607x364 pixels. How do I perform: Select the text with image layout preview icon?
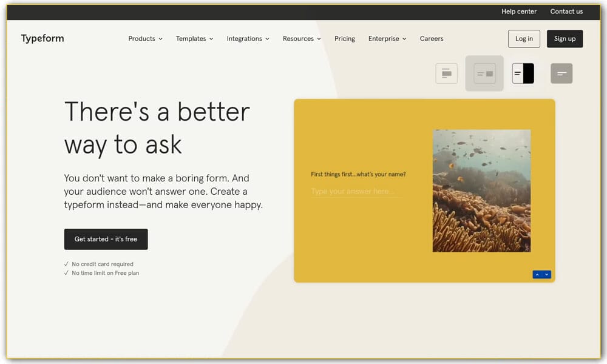(484, 73)
